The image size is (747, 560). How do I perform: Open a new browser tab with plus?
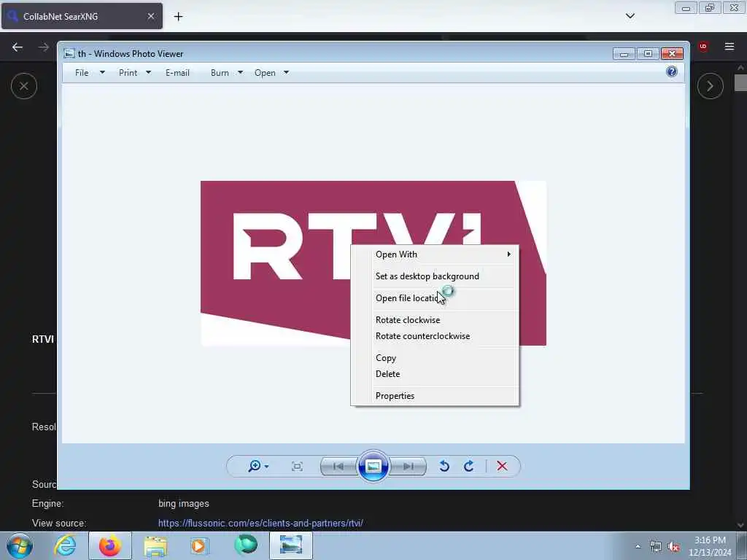pos(178,17)
